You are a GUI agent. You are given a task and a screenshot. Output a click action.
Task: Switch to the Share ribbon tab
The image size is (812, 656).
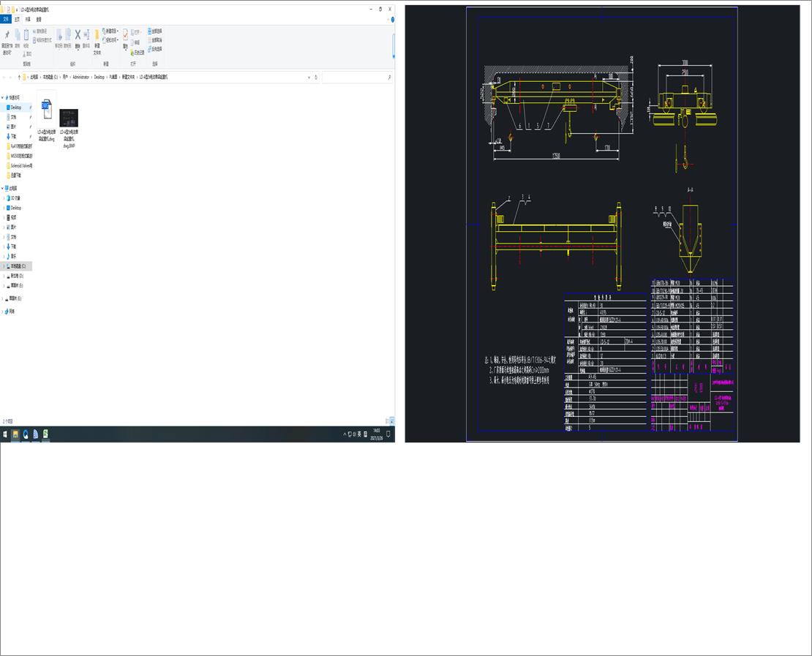pyautogui.click(x=28, y=19)
